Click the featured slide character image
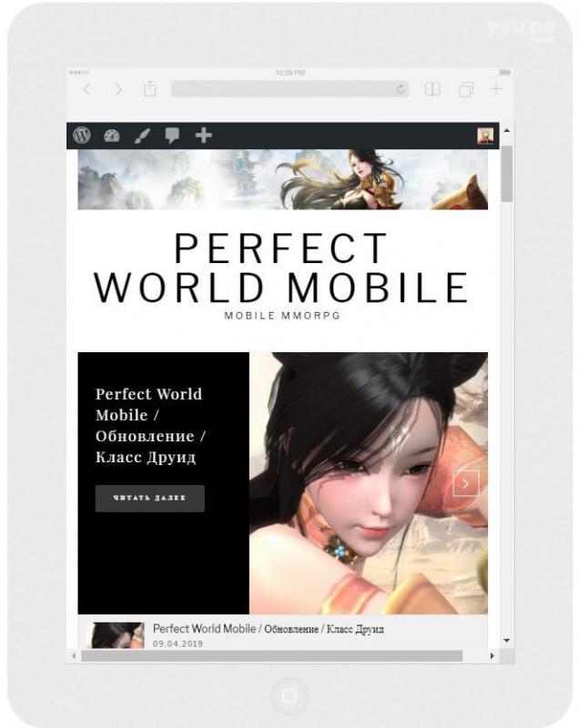 [x=369, y=483]
